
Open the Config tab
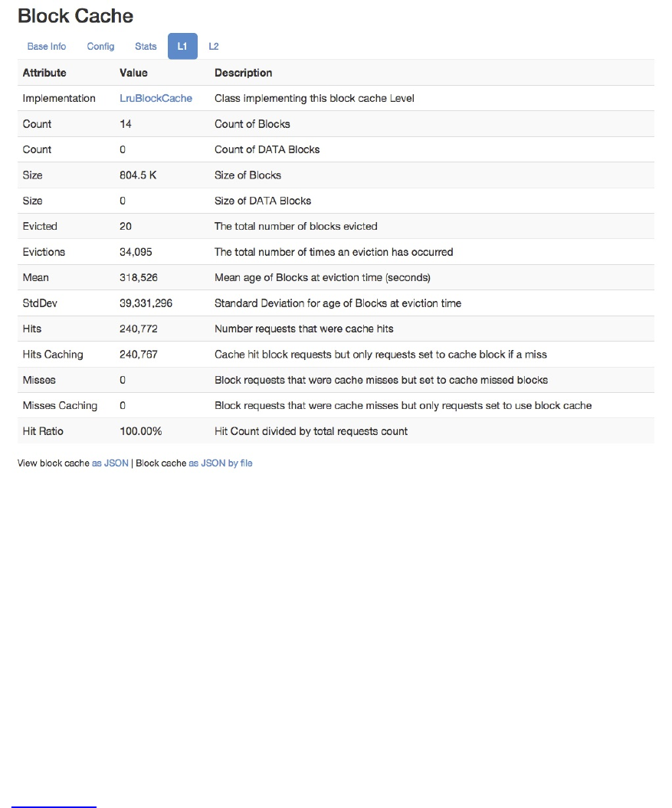tap(100, 47)
